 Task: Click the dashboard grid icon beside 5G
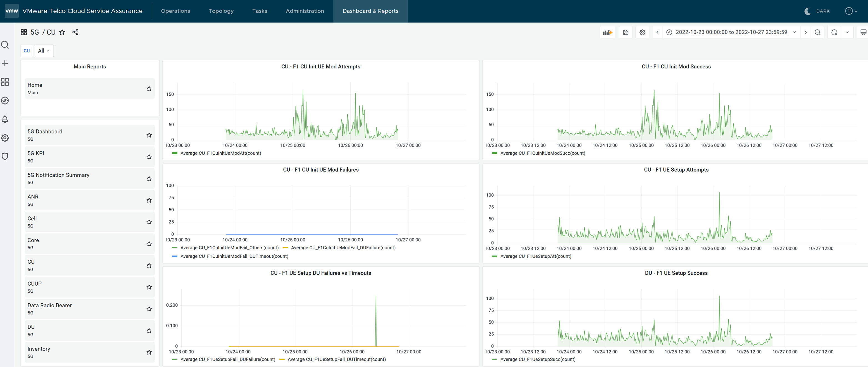24,32
